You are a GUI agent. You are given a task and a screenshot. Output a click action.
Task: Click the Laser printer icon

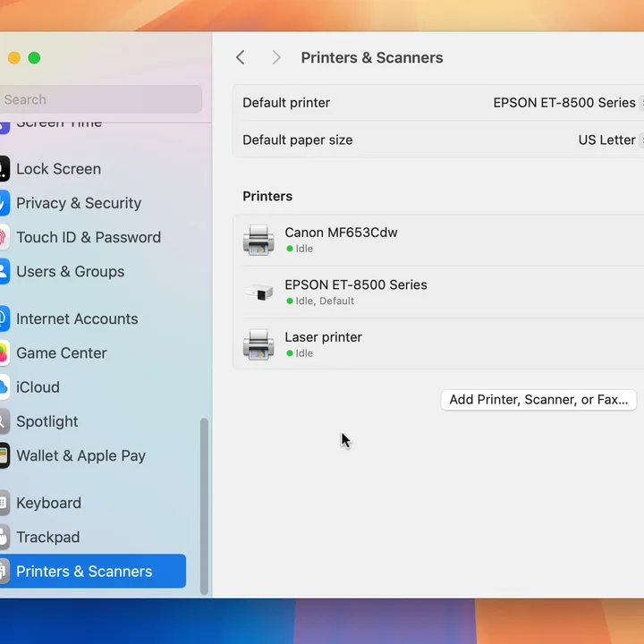(258, 344)
